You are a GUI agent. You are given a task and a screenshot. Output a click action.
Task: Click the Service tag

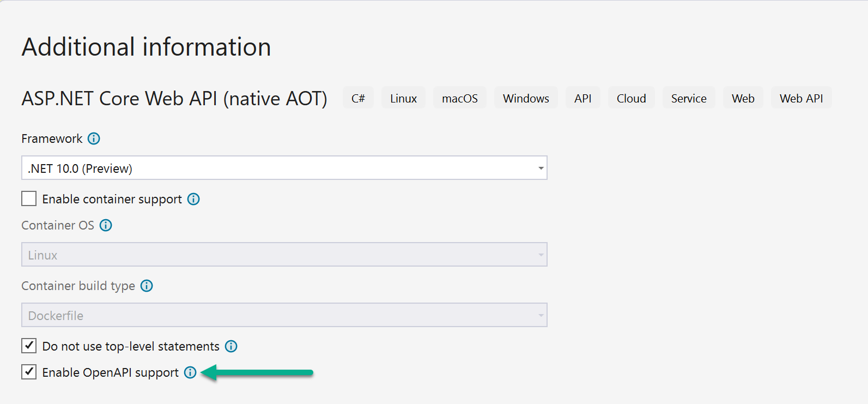pyautogui.click(x=689, y=98)
